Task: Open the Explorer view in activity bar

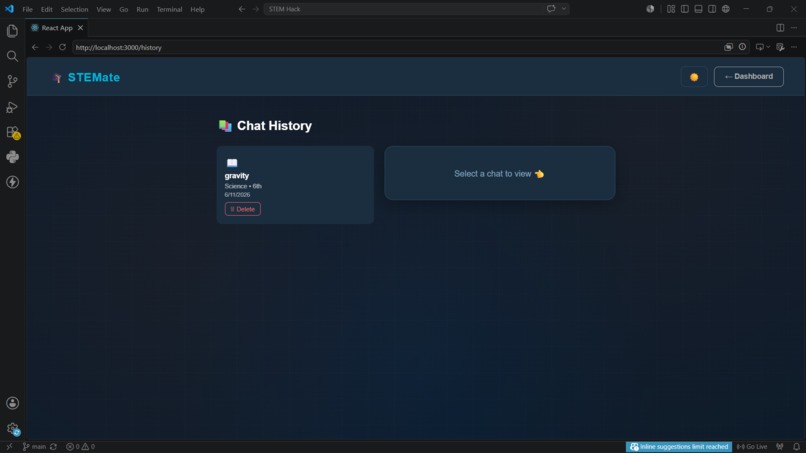Action: (x=12, y=31)
